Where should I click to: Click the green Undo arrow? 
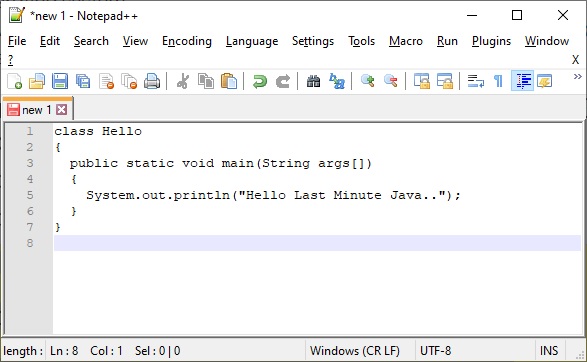259,81
